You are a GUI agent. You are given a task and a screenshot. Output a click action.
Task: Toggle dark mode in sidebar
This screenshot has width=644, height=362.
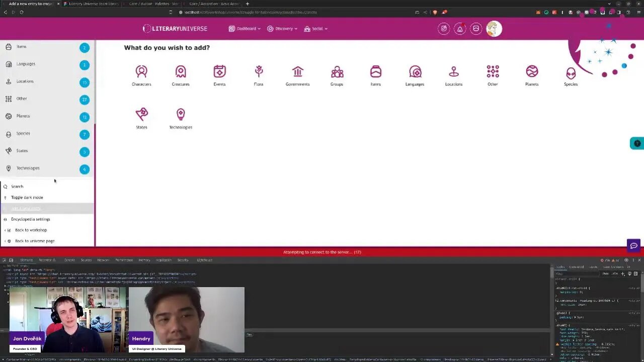pyautogui.click(x=27, y=198)
